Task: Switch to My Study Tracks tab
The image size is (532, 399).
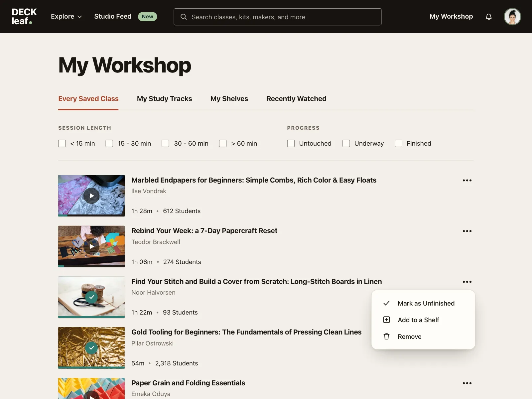Action: pos(165,99)
